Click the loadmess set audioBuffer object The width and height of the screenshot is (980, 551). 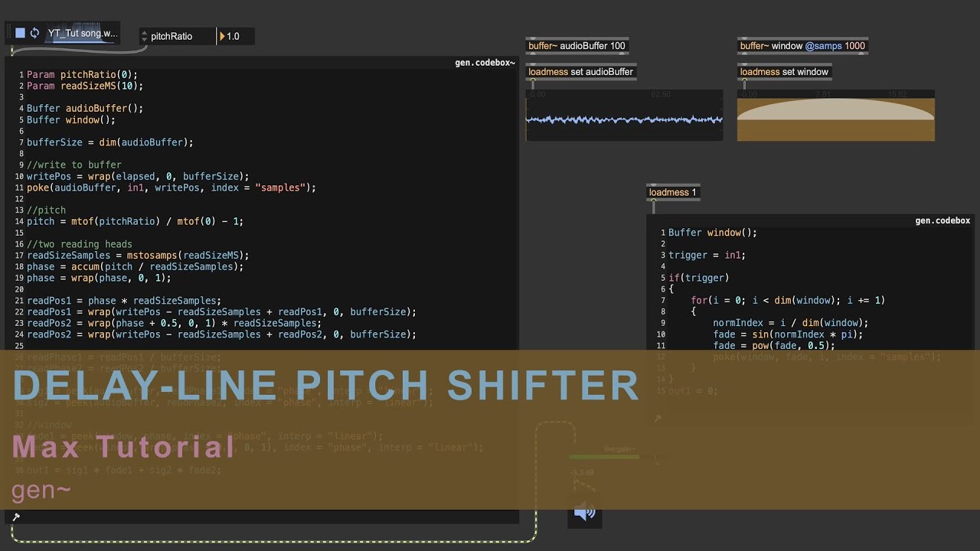(x=581, y=72)
